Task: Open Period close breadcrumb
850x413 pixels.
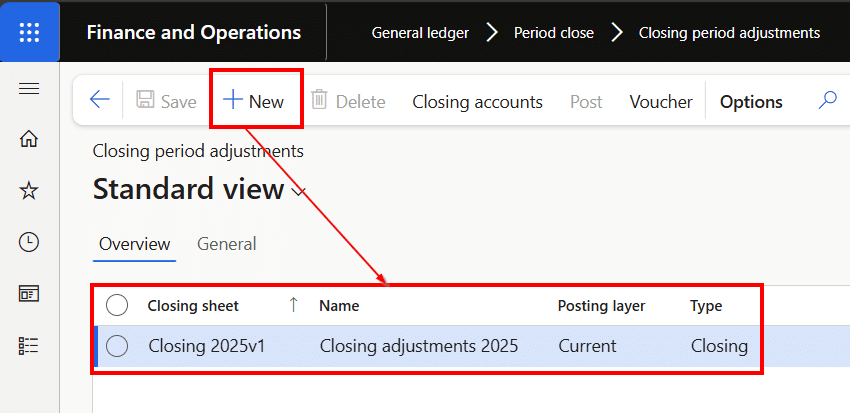Action: 553,33
